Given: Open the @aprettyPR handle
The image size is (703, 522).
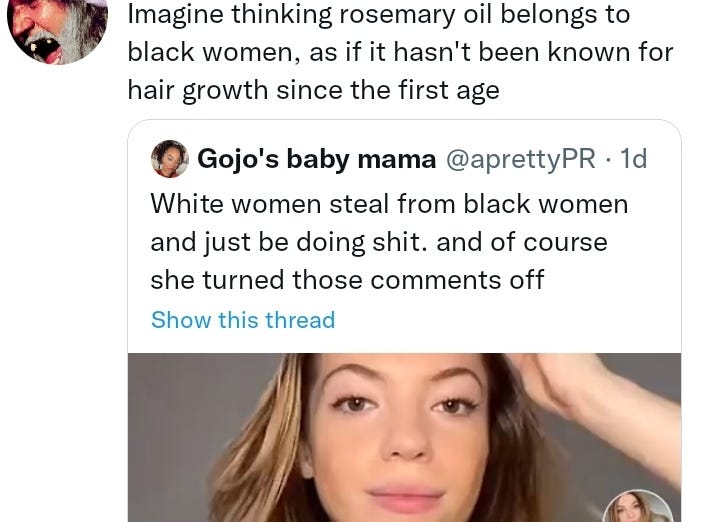Looking at the screenshot, I should (521, 159).
